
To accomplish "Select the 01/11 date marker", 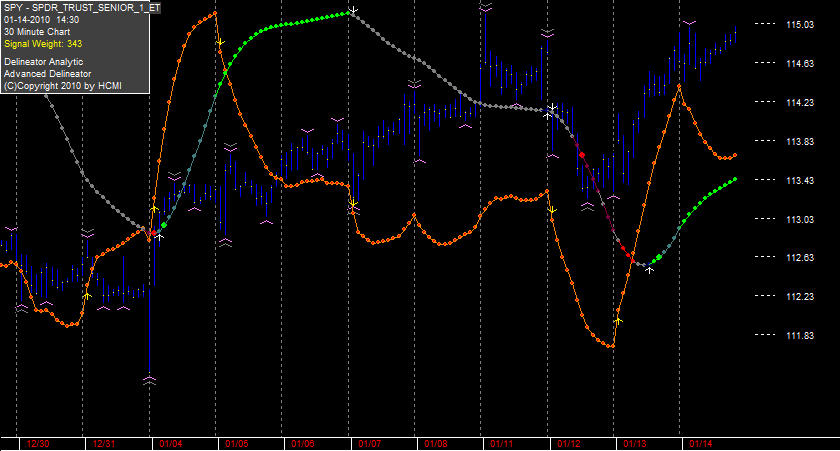I will pyautogui.click(x=501, y=444).
